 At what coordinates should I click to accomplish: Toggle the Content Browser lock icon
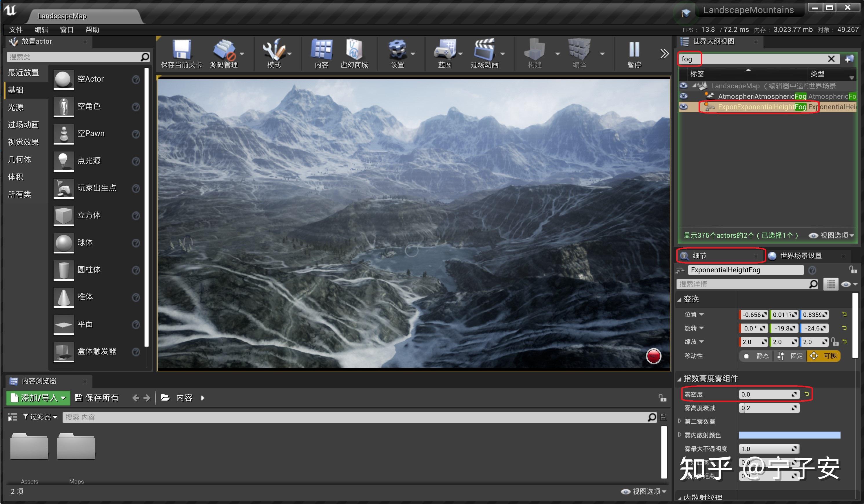662,398
